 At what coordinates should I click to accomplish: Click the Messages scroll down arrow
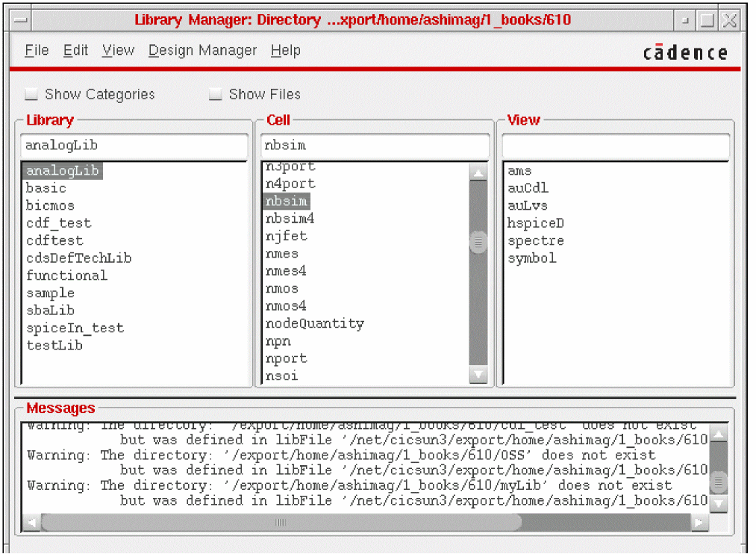tap(718, 504)
